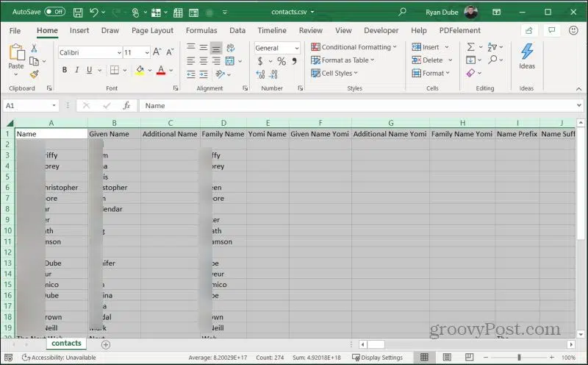Click the Find and Select magnifier icon
This screenshot has height=365, width=588.
(492, 60)
